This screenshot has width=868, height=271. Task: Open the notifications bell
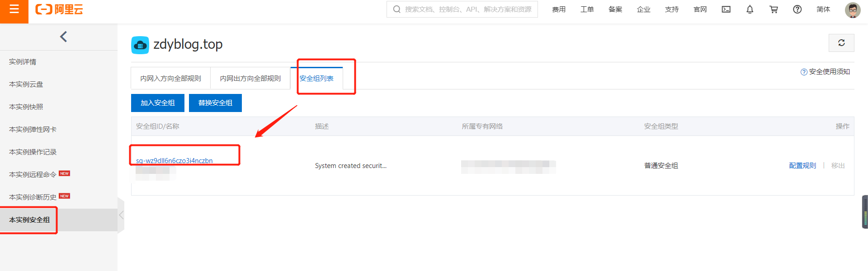pyautogui.click(x=750, y=9)
